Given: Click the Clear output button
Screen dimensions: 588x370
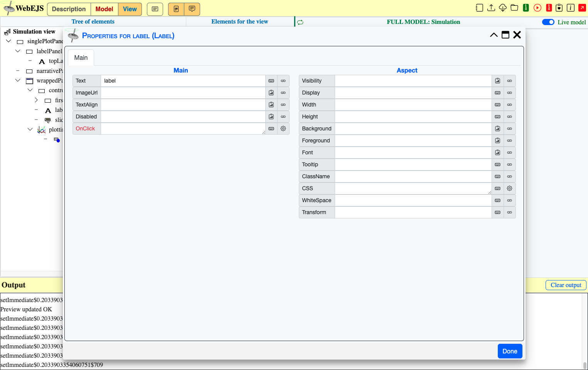Looking at the screenshot, I should 566,285.
